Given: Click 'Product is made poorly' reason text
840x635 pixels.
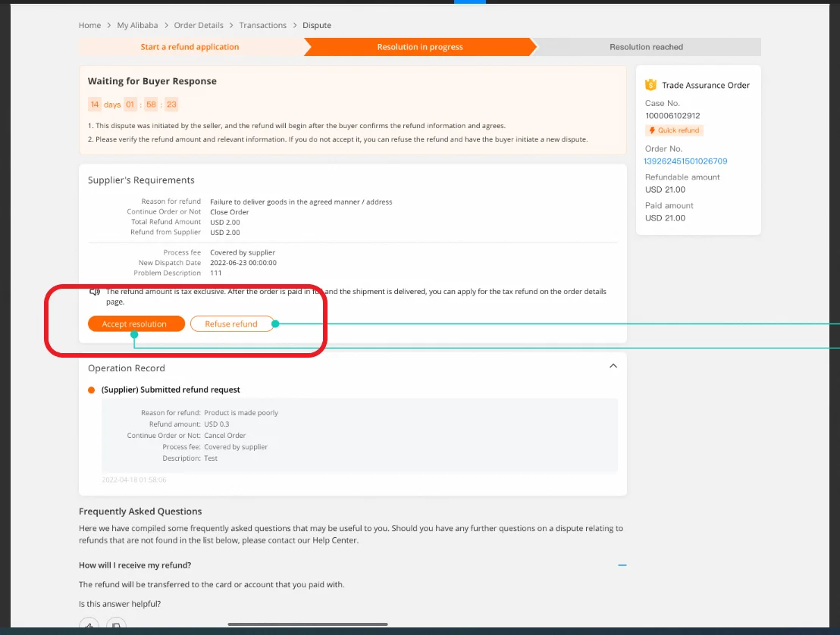Looking at the screenshot, I should [x=241, y=413].
